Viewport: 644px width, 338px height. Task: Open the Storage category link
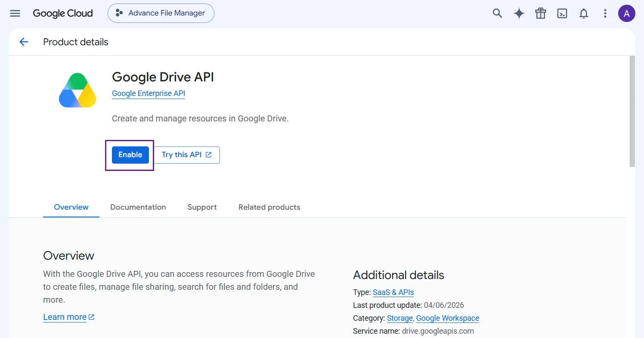(400, 318)
